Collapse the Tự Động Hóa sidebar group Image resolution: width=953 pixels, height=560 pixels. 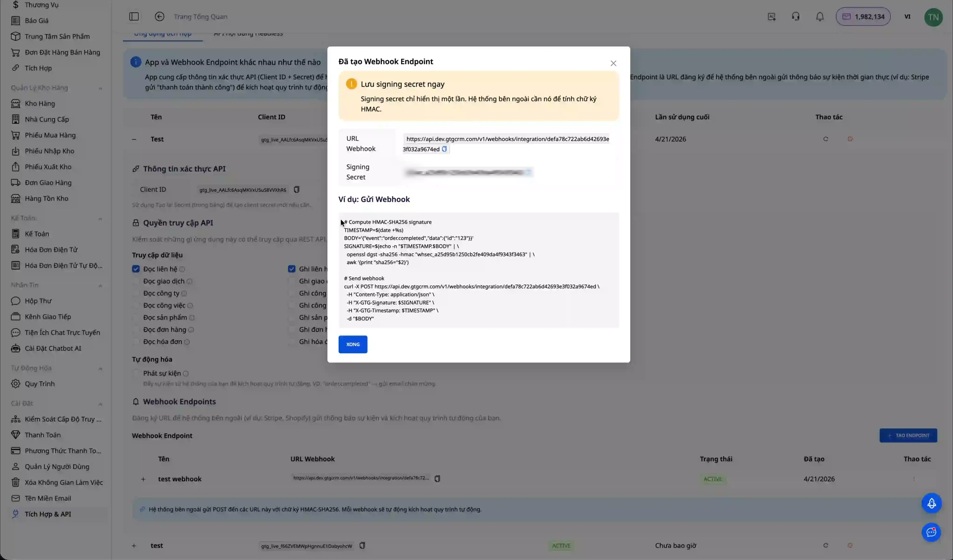coord(100,369)
